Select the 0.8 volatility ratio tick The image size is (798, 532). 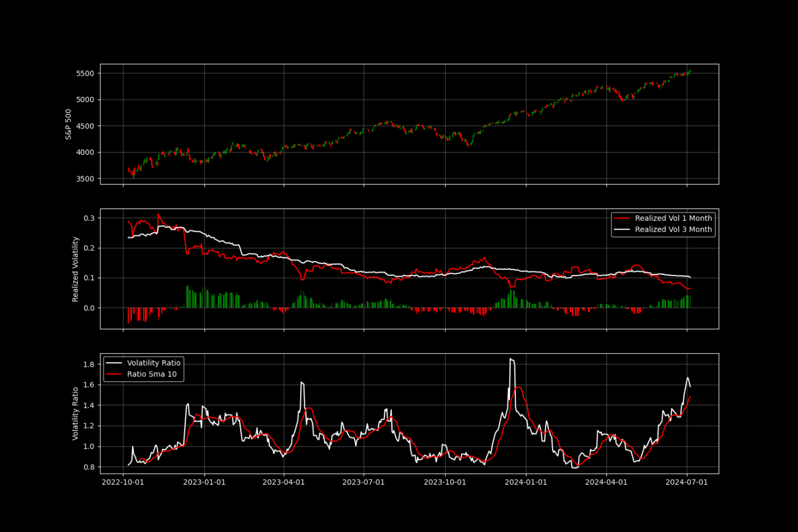click(x=89, y=467)
